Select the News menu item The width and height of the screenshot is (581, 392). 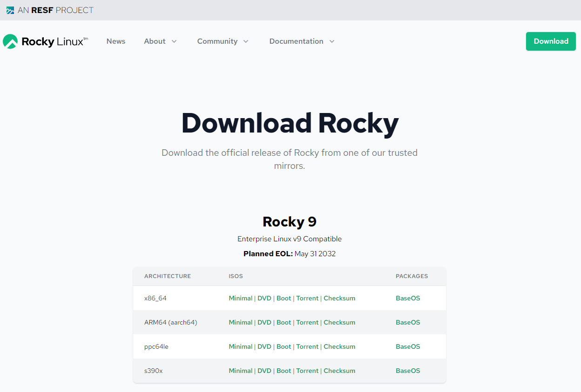point(115,41)
